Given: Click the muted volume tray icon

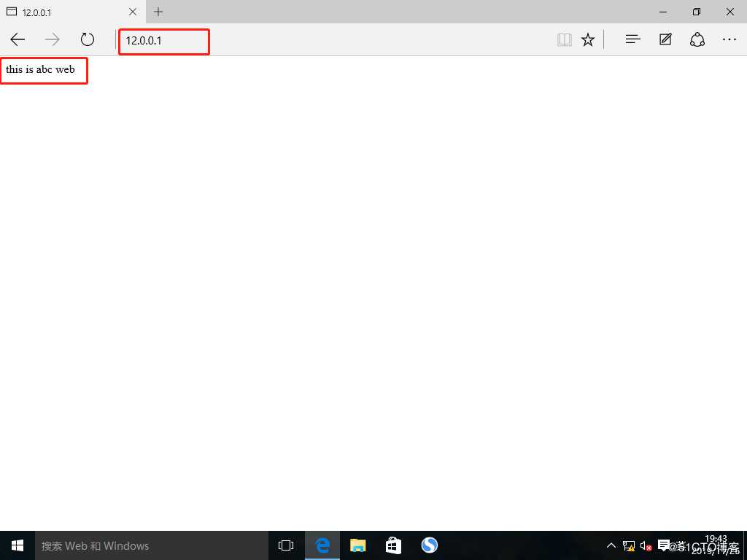Looking at the screenshot, I should 646,545.
